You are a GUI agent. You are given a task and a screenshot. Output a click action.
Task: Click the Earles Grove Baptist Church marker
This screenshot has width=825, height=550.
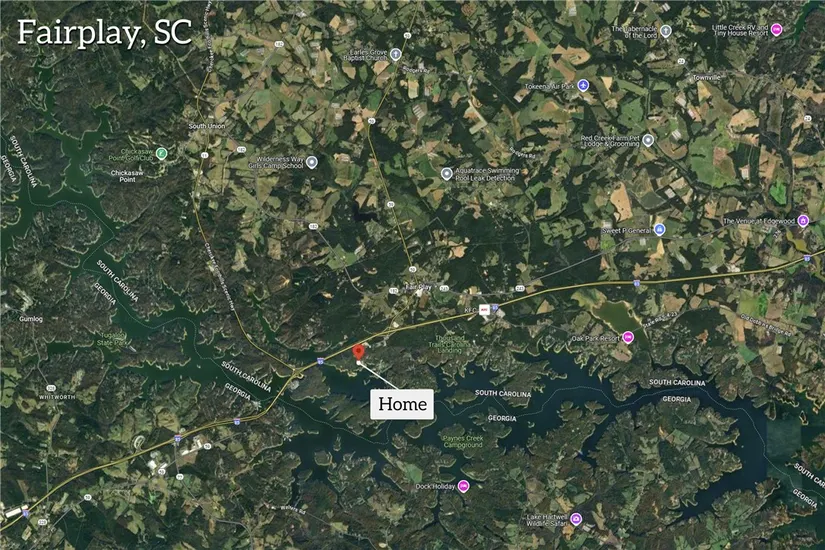coord(396,54)
